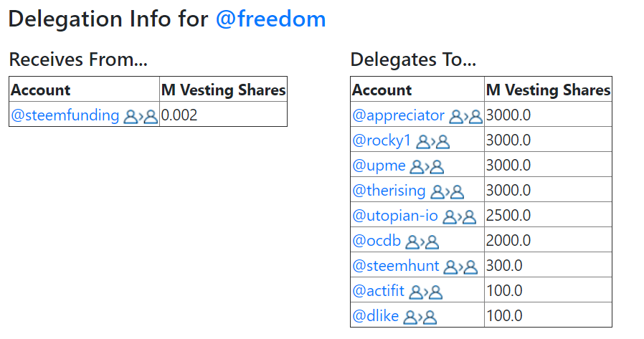
Task: Go to the @therising account link
Action: (x=389, y=191)
